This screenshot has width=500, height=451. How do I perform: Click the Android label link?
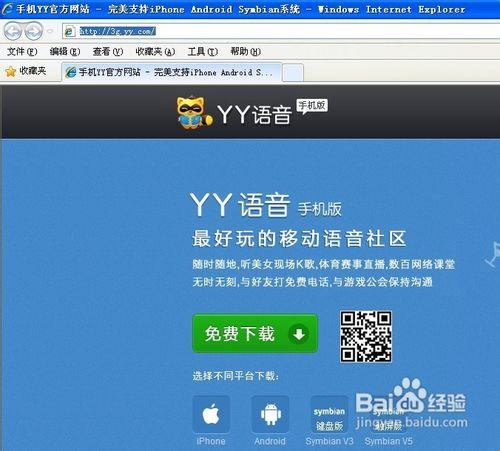[x=270, y=441]
